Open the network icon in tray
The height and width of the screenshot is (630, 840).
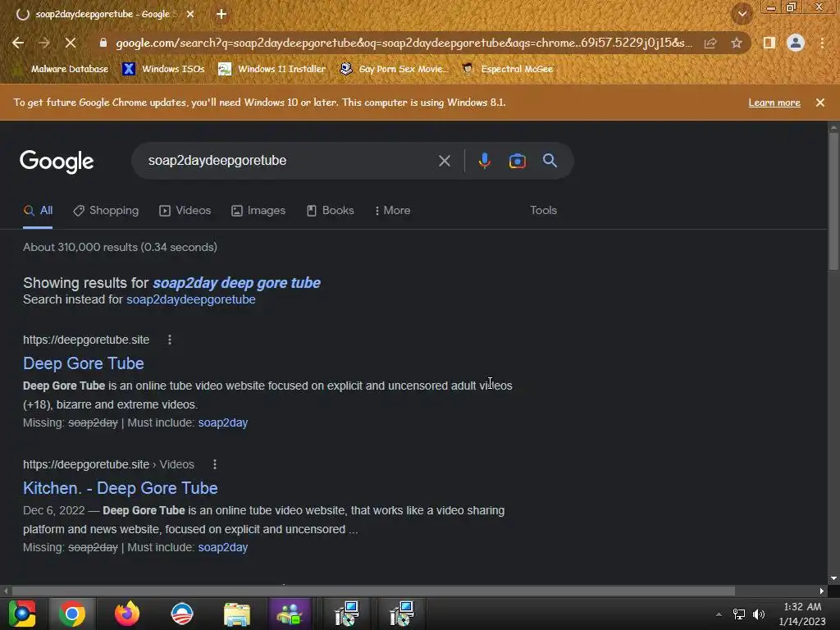point(739,614)
